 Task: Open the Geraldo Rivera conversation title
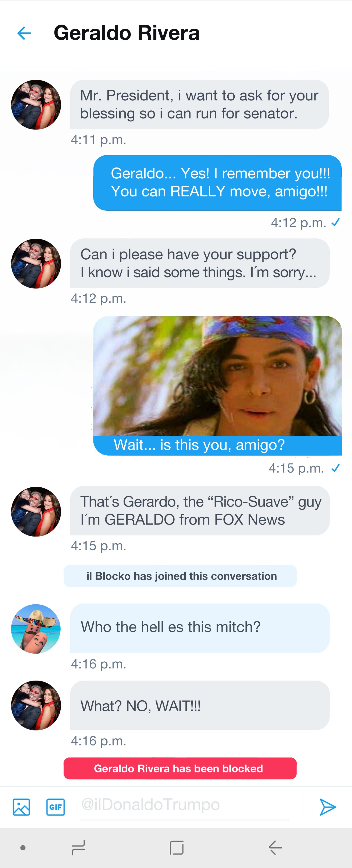click(x=127, y=33)
